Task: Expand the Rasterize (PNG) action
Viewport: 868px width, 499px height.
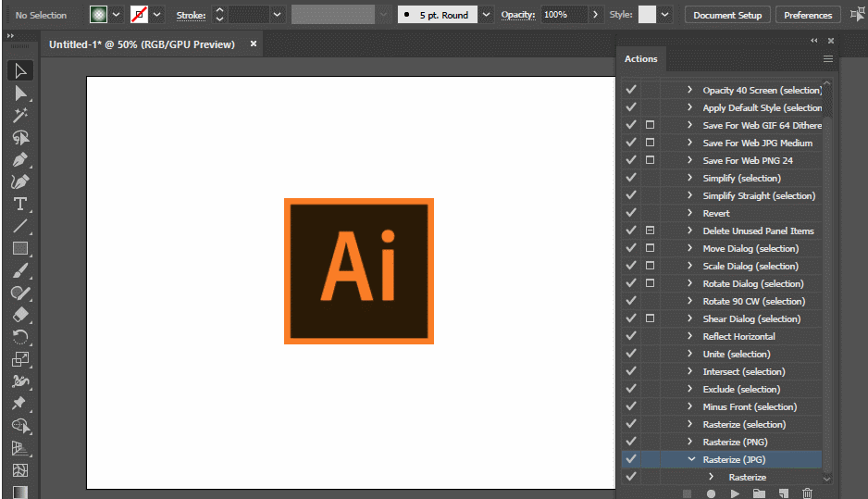Action: point(689,442)
